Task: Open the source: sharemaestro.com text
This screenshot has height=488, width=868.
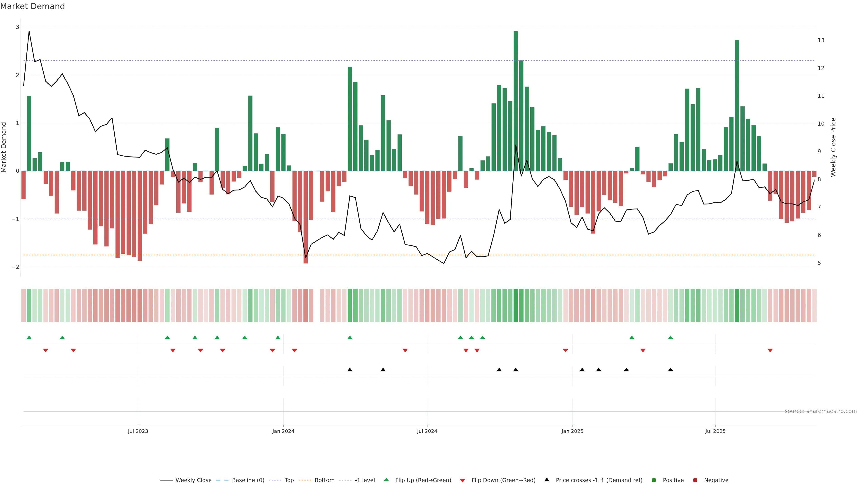Action: tap(821, 411)
